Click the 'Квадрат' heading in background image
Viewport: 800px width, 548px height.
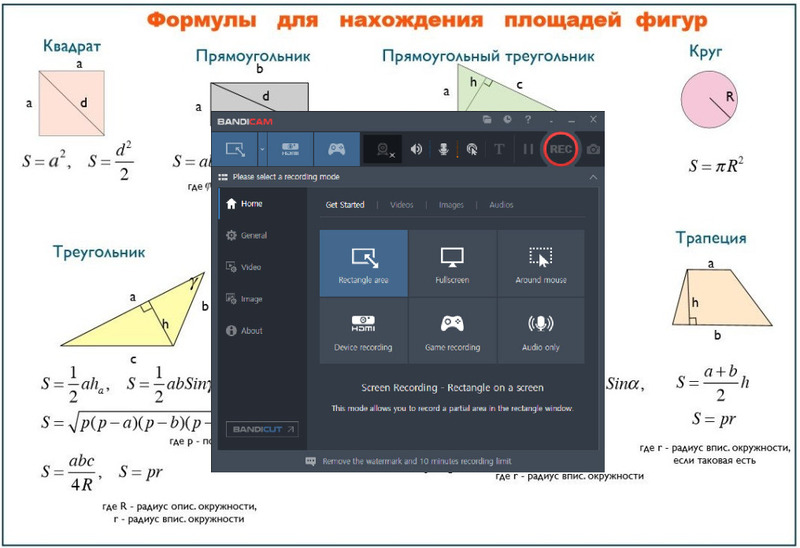coord(72,46)
